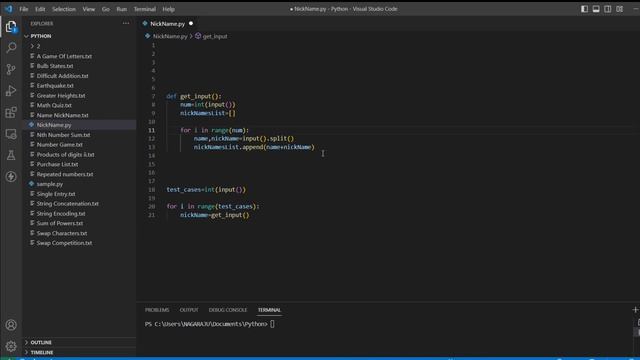Click the new terminal plus icon
This screenshot has width=640, height=360.
[635, 310]
